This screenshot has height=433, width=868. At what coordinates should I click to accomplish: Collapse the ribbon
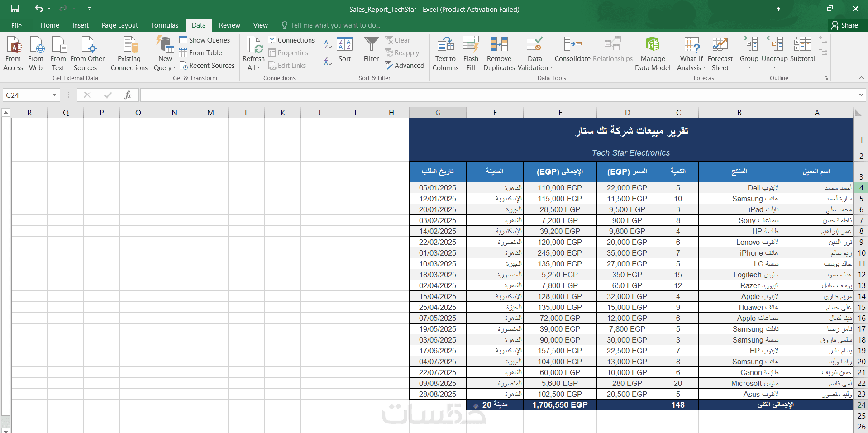[x=861, y=78]
